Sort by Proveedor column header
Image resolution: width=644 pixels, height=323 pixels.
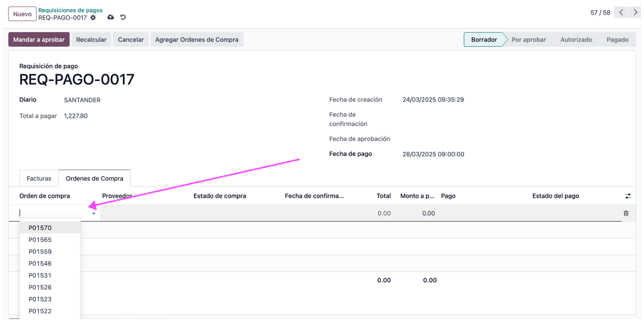(117, 196)
